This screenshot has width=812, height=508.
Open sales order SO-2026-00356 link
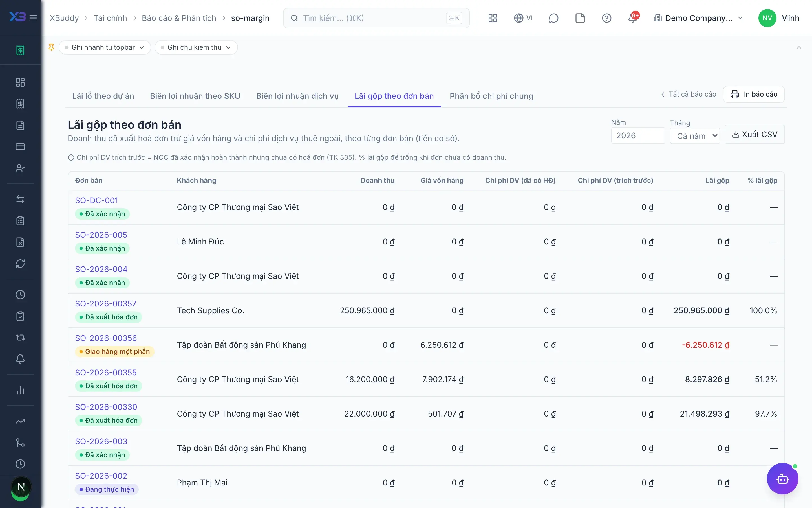106,338
